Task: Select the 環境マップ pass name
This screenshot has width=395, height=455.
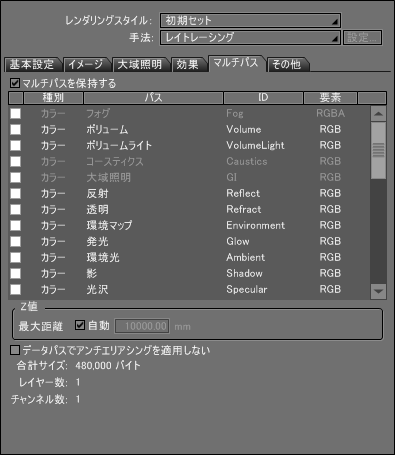Action: (109, 225)
